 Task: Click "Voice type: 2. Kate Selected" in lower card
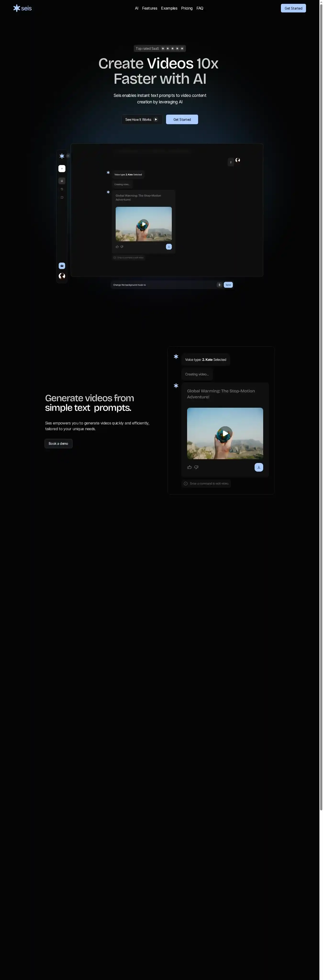pyautogui.click(x=206, y=360)
